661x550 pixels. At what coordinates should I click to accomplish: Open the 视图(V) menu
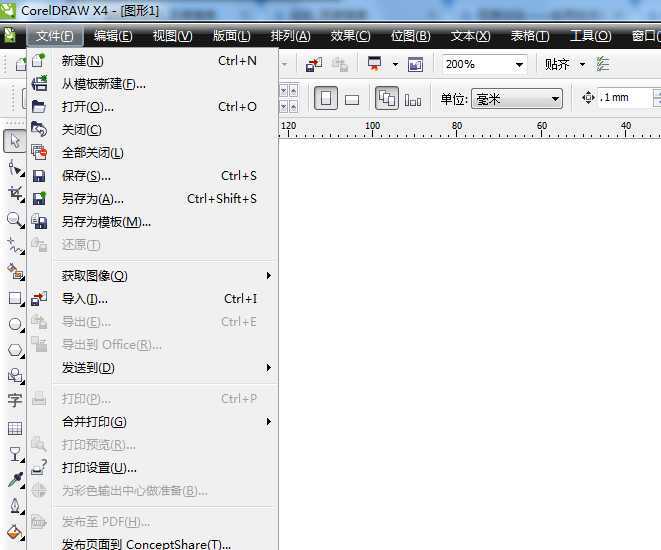point(172,36)
